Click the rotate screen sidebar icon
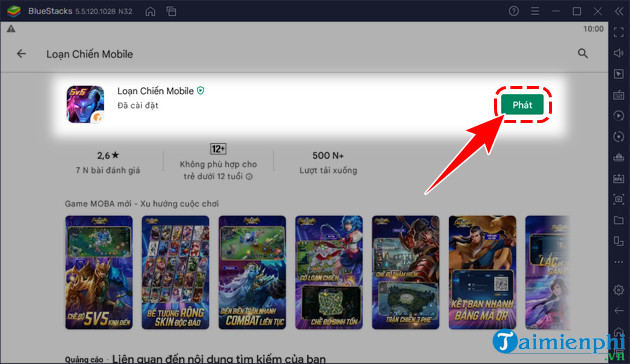The image size is (630, 364). pyautogui.click(x=618, y=241)
